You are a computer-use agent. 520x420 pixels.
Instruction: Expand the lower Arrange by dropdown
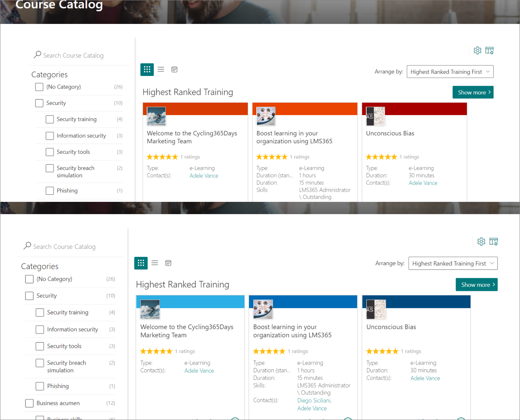tap(453, 263)
